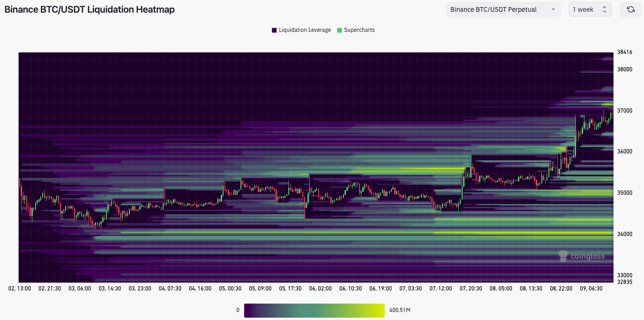Toggle the Liquidation Leverage series visibility
Viewport: 644px width, 320px height.
[300, 30]
